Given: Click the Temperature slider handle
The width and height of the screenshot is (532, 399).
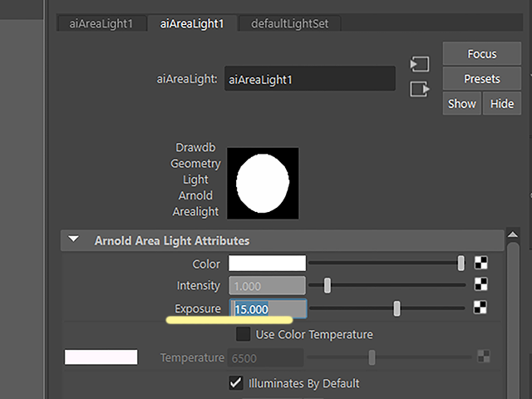Looking at the screenshot, I should [372, 357].
